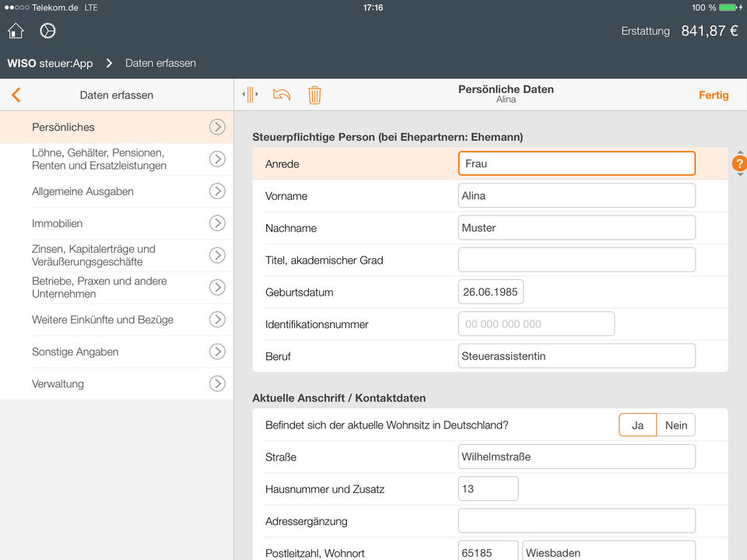
Task: Tap the Fertig button
Action: pos(713,95)
